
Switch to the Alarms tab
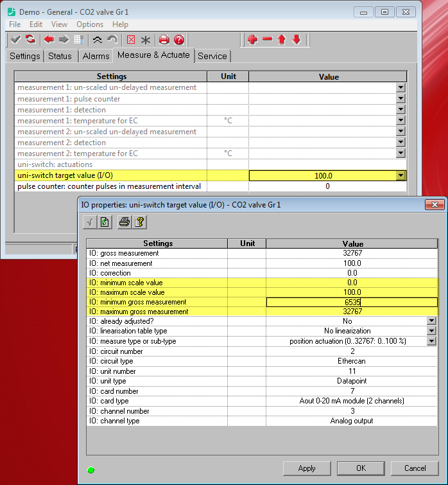coord(96,56)
